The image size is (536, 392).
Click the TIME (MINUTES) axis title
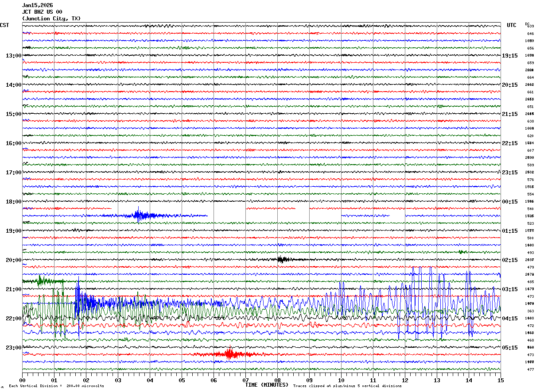[267, 385]
